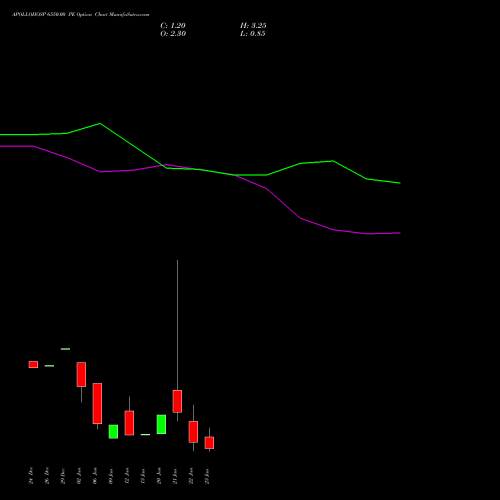Click the 23 Jan date axis label
Image resolution: width=500 pixels, height=500 pixels.
[207, 475]
